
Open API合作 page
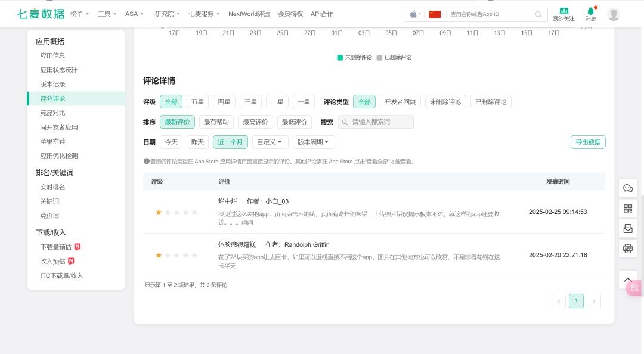click(x=322, y=14)
